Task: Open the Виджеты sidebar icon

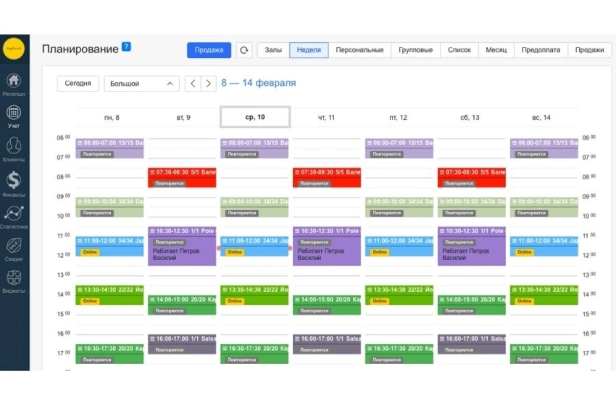Action: click(x=14, y=280)
